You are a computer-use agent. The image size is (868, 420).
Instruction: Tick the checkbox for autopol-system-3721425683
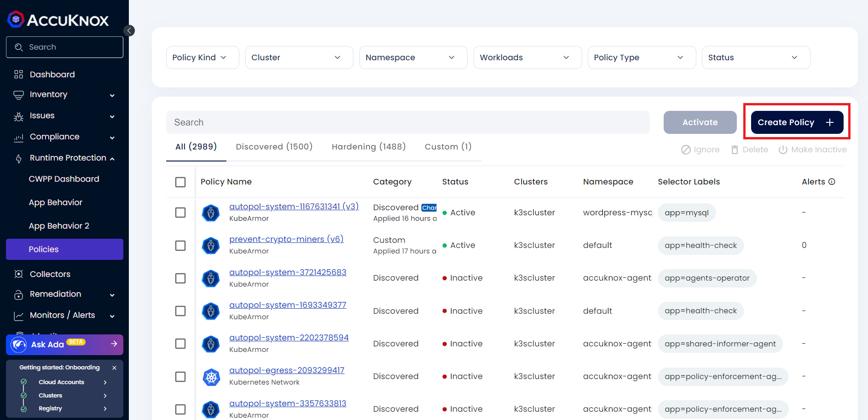(x=180, y=278)
